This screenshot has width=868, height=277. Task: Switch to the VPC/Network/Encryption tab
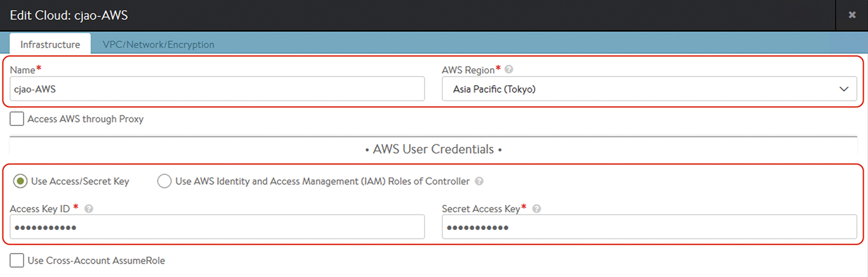[159, 45]
